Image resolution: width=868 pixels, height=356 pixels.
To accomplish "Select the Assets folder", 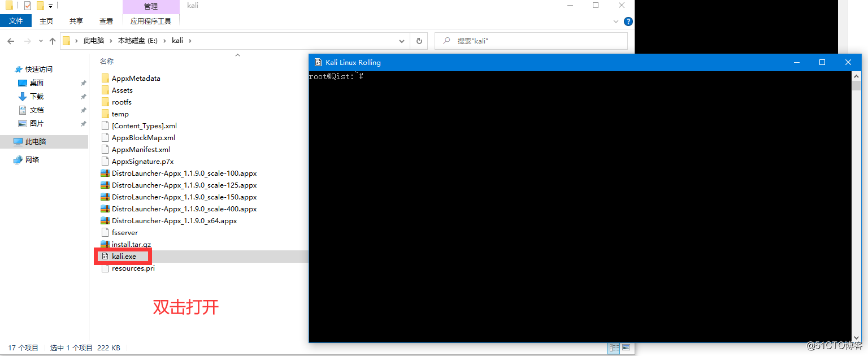I will pos(122,90).
